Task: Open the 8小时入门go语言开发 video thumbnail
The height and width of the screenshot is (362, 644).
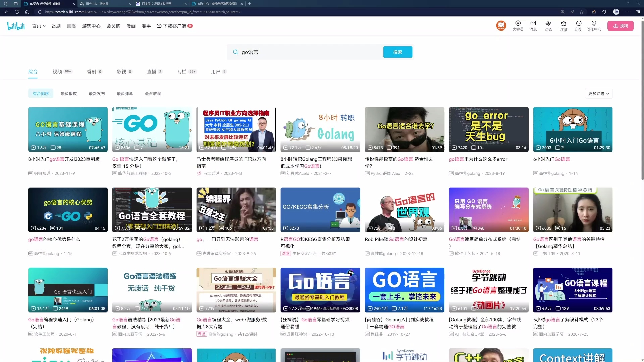Action: click(x=68, y=129)
